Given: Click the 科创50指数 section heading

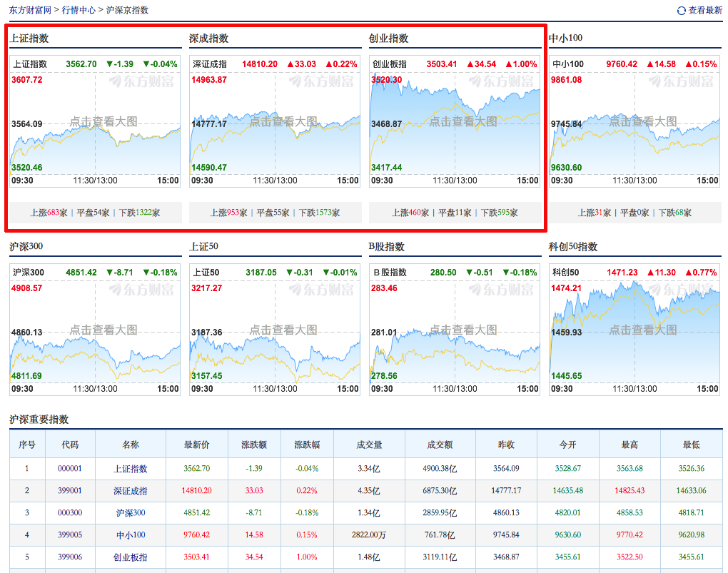Looking at the screenshot, I should coord(573,247).
